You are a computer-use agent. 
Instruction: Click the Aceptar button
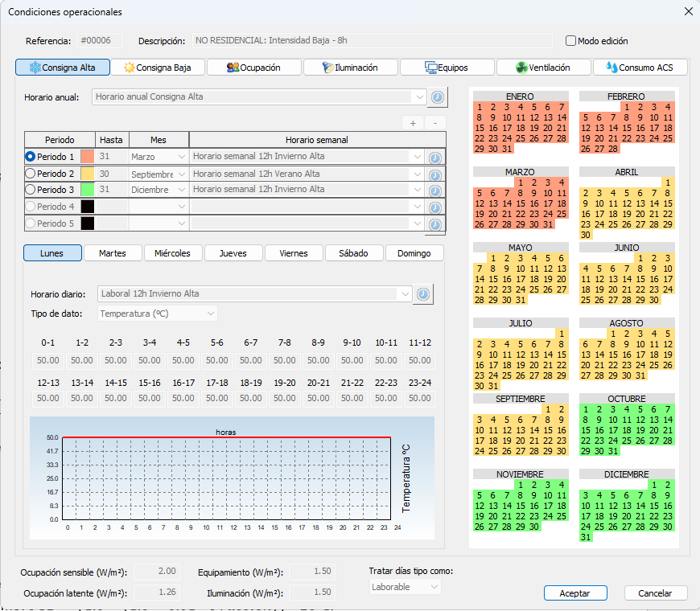[575, 593]
